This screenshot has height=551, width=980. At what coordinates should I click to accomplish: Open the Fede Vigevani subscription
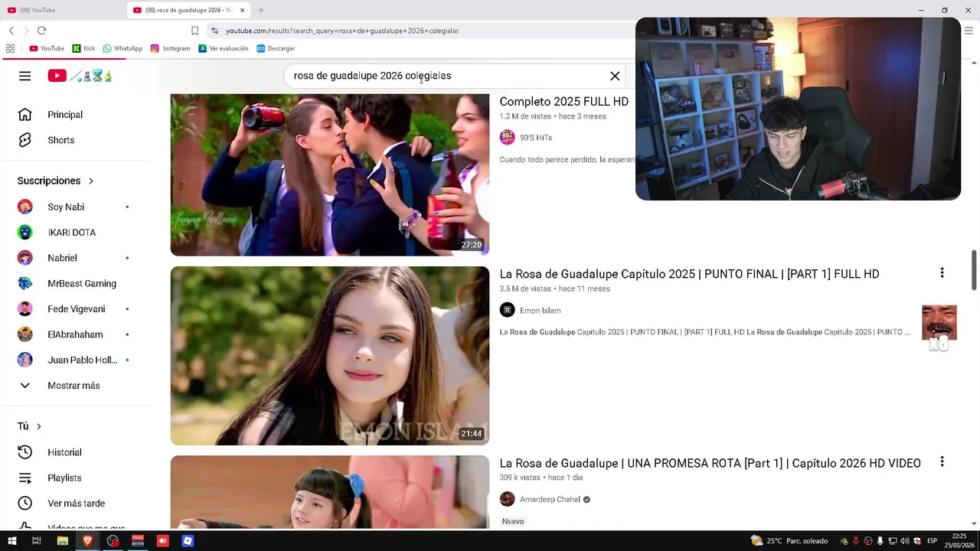(77, 309)
